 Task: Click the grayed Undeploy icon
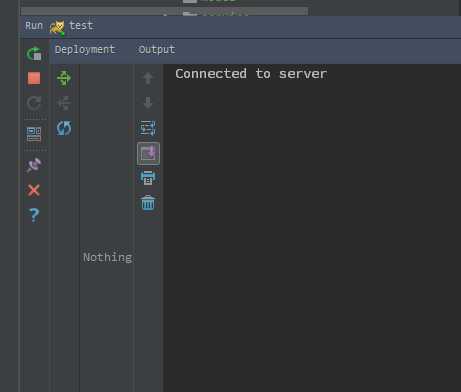tap(64, 103)
